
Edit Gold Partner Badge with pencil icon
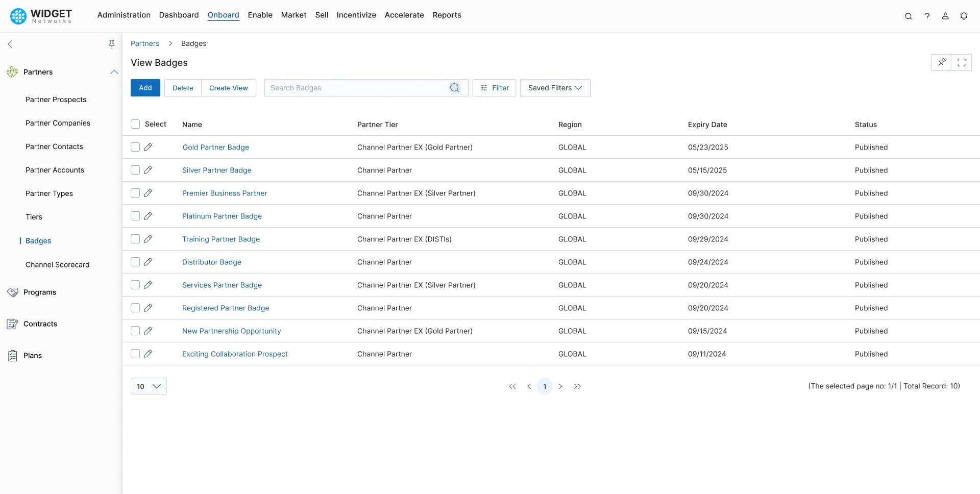(x=148, y=147)
